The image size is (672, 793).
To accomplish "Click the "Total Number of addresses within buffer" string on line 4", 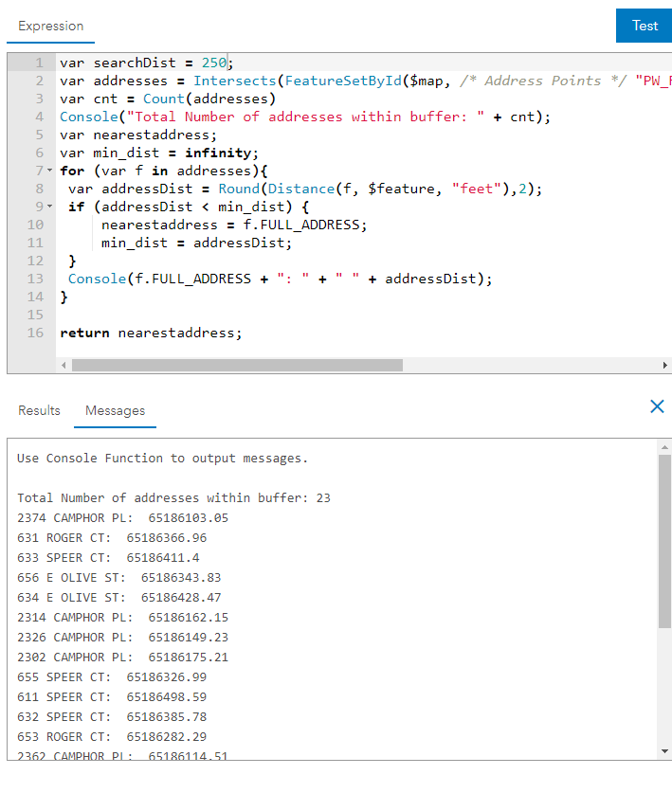I will point(305,117).
